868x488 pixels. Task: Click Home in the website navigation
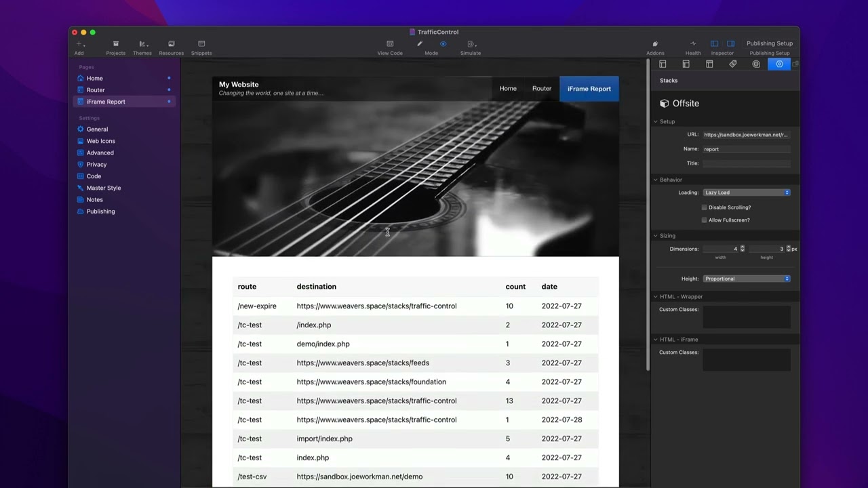[x=508, y=89]
